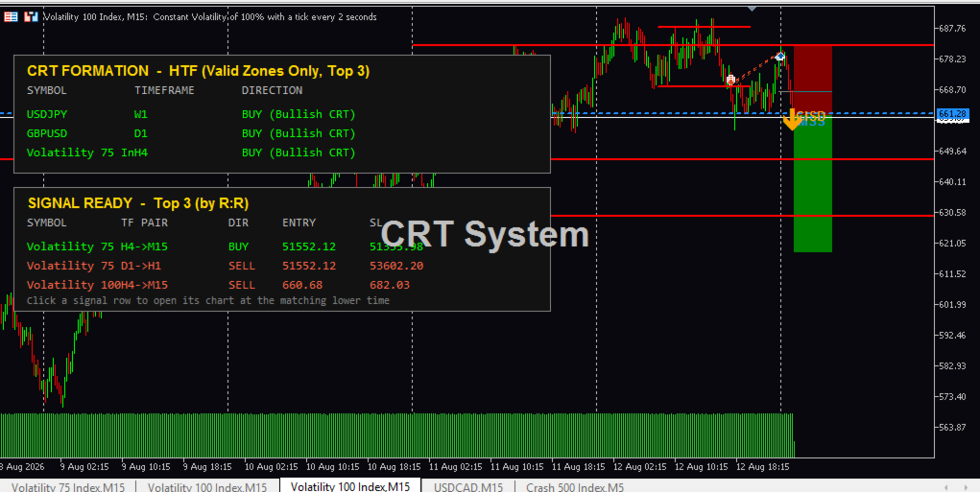The width and height of the screenshot is (980, 492).
Task: Click stop loss value 682.03
Action: pos(390,285)
